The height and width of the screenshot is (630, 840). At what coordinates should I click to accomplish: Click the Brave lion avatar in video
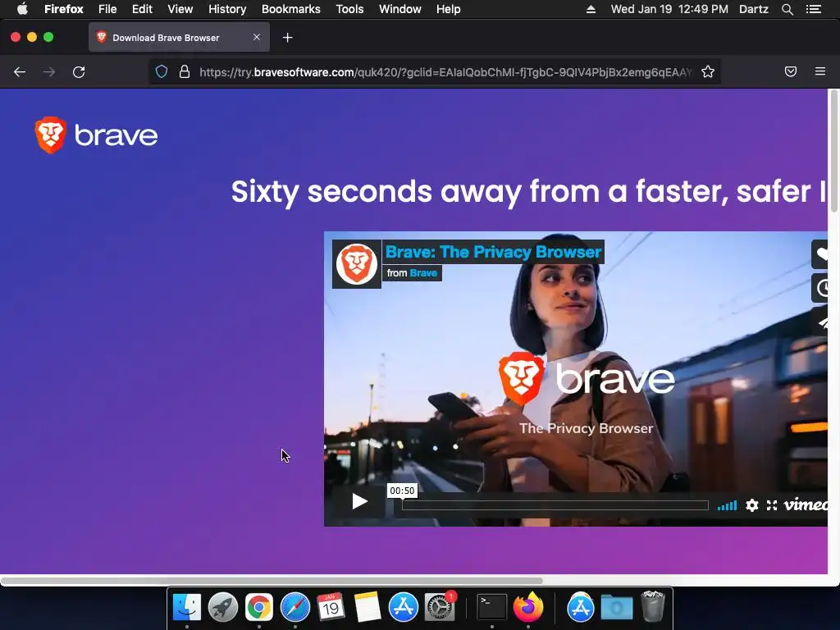click(357, 263)
